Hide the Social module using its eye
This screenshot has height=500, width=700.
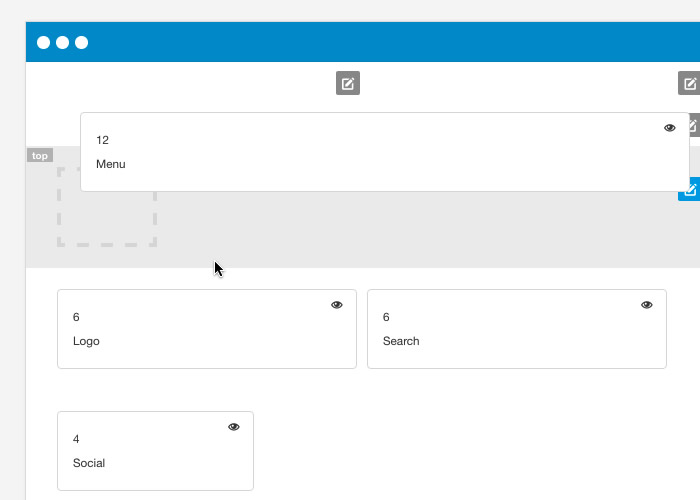(x=234, y=427)
